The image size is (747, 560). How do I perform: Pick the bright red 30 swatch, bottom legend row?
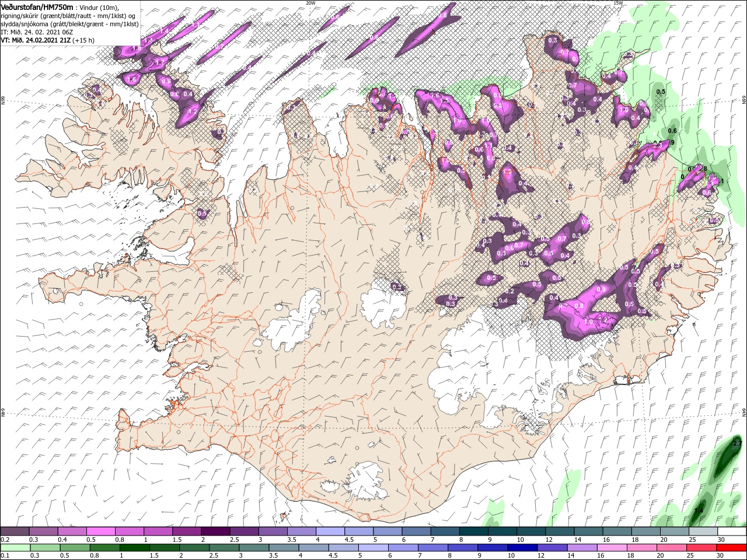pyautogui.click(x=731, y=548)
